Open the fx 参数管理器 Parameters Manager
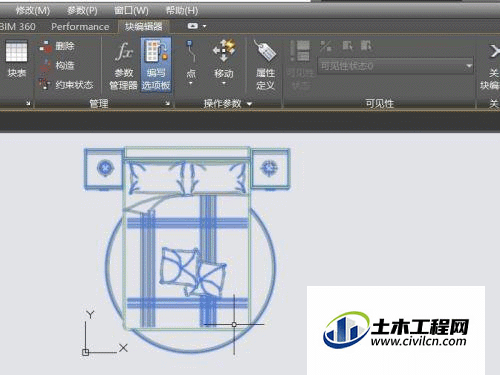Viewport: 500px width, 375px height. [123, 65]
